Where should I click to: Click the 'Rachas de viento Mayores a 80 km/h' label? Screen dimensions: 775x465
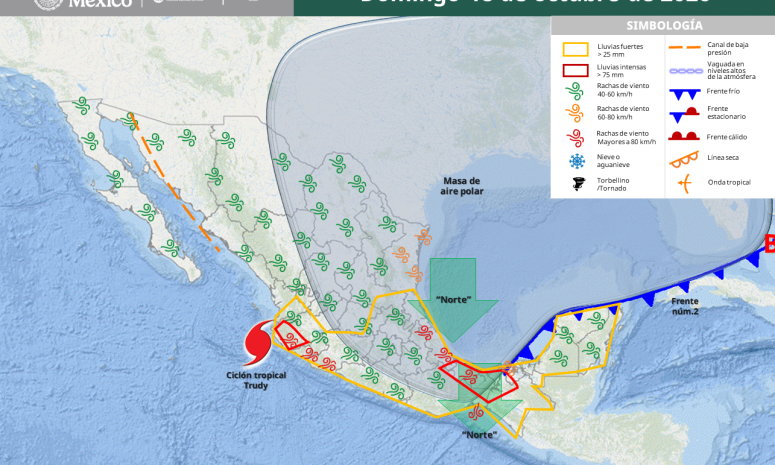tap(626, 137)
